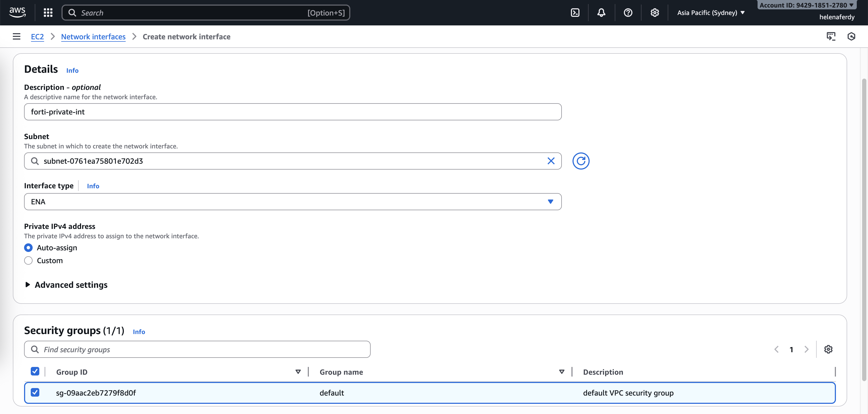
Task: Select Auto-assign private IPv4 address
Action: (x=28, y=248)
